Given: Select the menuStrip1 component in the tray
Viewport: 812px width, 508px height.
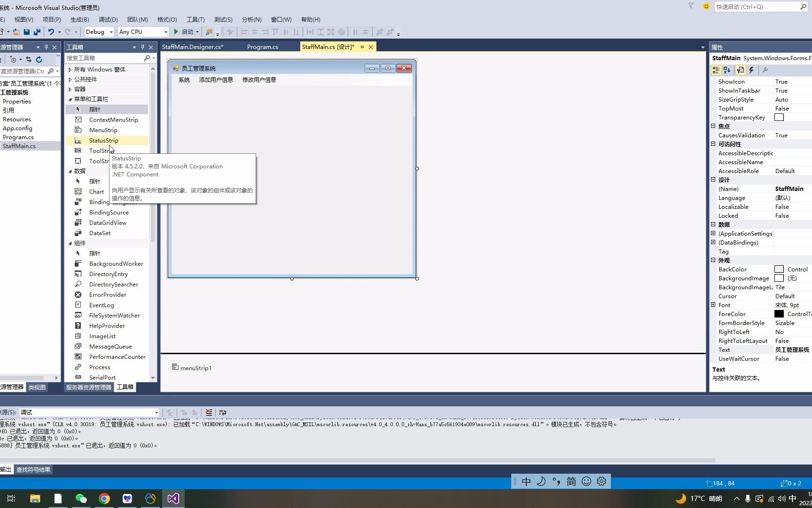Looking at the screenshot, I should pos(192,368).
